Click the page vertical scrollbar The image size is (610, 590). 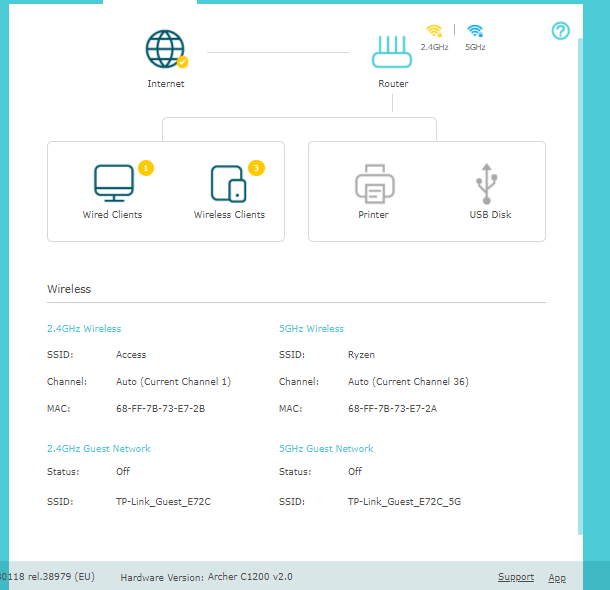(x=580, y=286)
